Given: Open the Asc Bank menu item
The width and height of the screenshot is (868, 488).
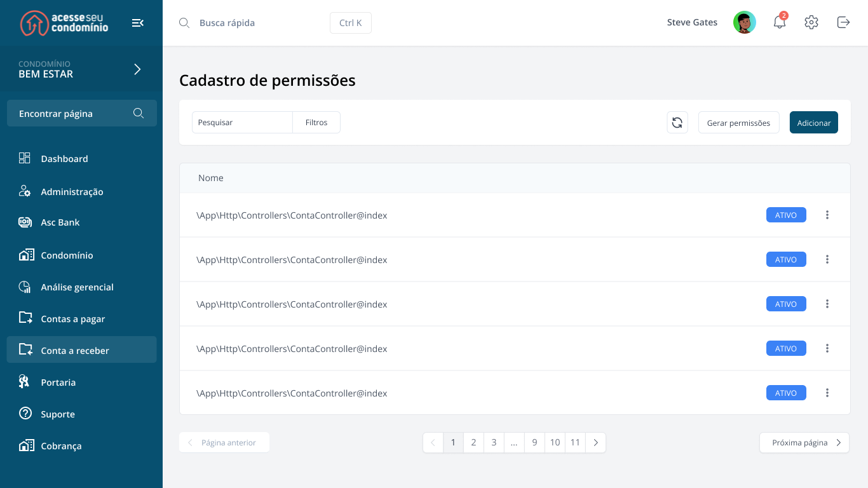Looking at the screenshot, I should click(x=81, y=222).
